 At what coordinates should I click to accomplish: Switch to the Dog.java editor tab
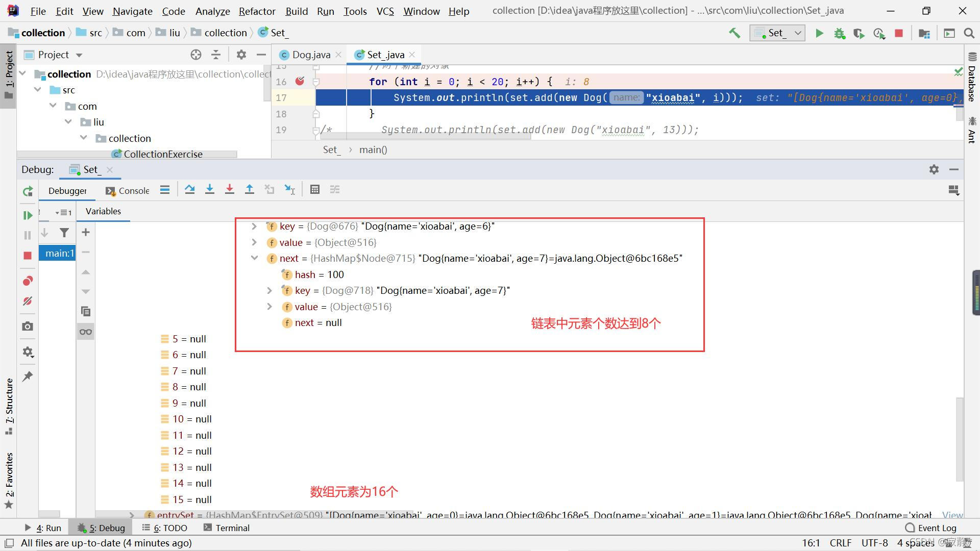click(311, 55)
